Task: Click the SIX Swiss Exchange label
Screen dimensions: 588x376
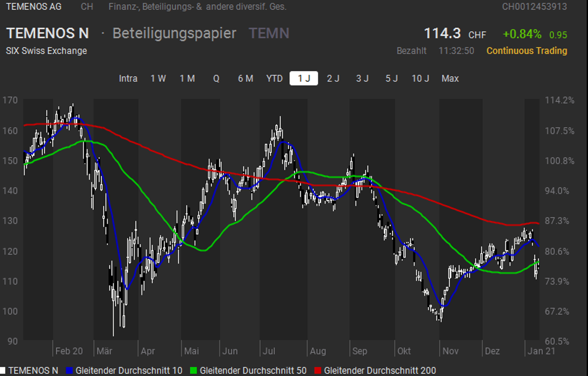Action: (46, 51)
